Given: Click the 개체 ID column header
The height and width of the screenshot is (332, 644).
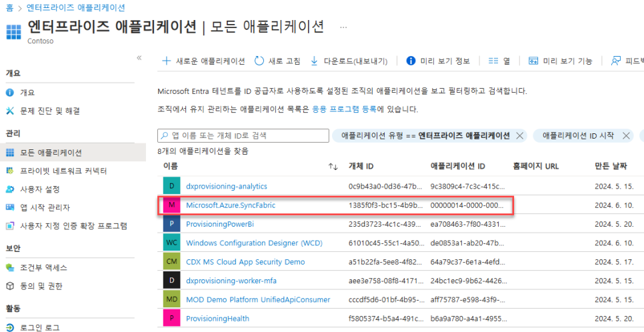Looking at the screenshot, I should pyautogui.click(x=361, y=167).
